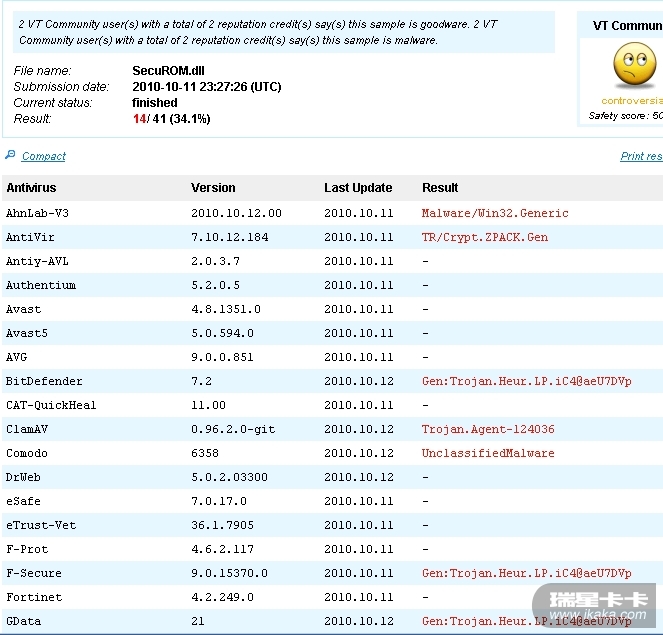Select the Comodo antivirus name
This screenshot has width=663, height=635.
[27, 454]
